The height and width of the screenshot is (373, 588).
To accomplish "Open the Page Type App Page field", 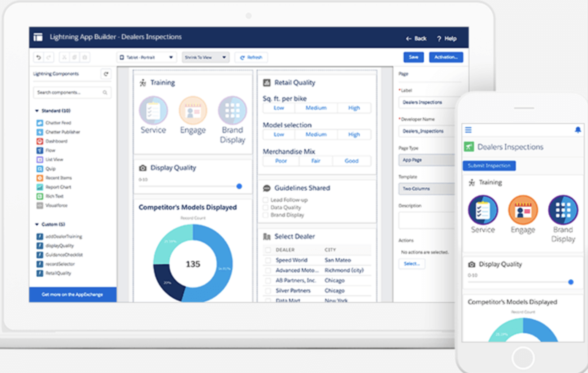I will [427, 160].
